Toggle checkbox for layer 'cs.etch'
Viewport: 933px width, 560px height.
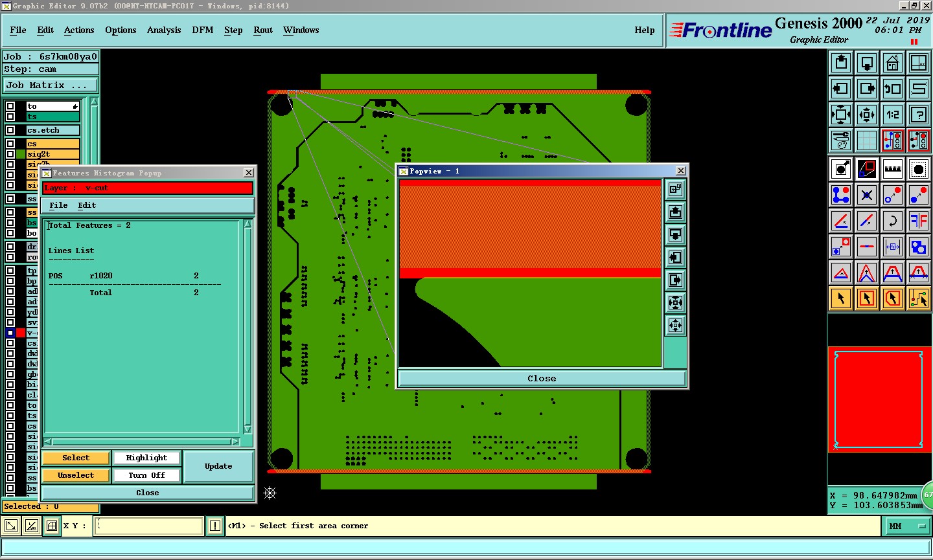(10, 130)
